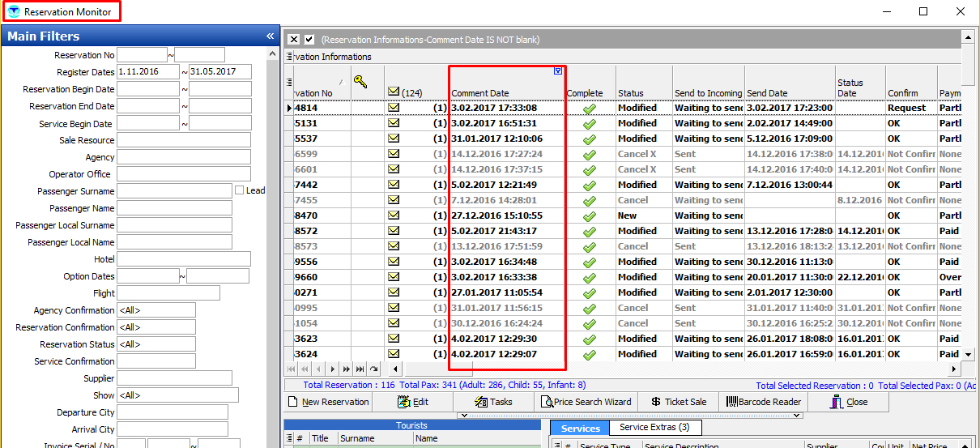
Task: Click the New Reservation button
Action: click(x=328, y=402)
